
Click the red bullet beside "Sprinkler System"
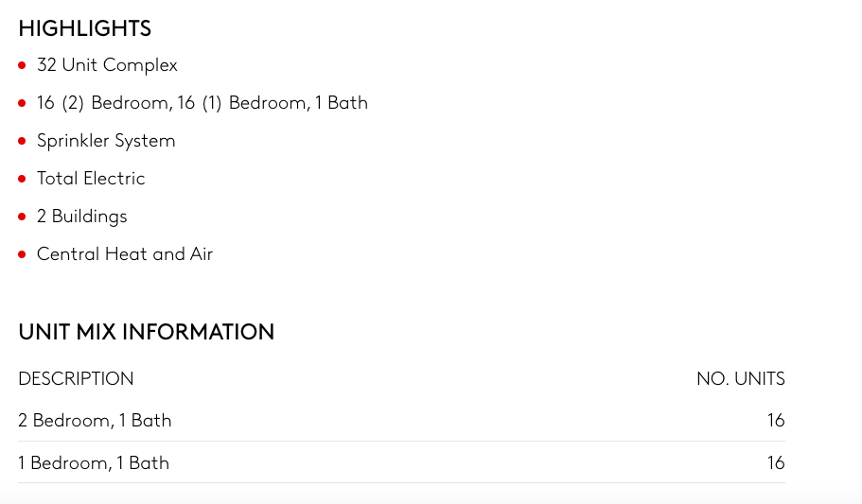click(22, 141)
